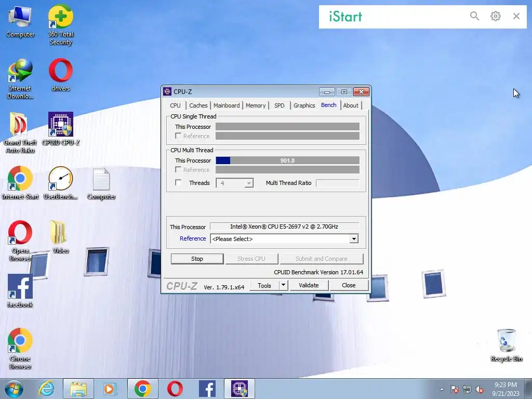Open Internet Start Chrome shortcut
Screen dimensions: 532x399
click(20, 182)
